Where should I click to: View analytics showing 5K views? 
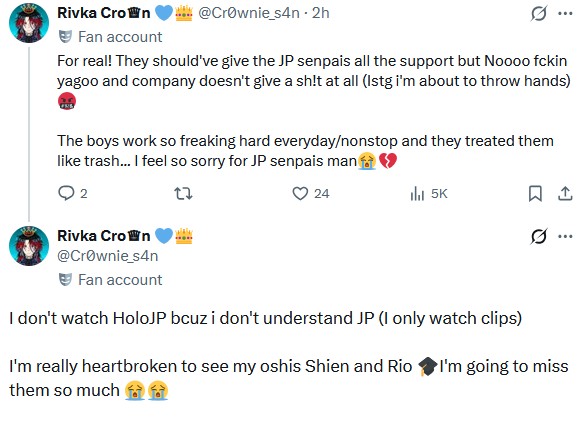tap(429, 193)
